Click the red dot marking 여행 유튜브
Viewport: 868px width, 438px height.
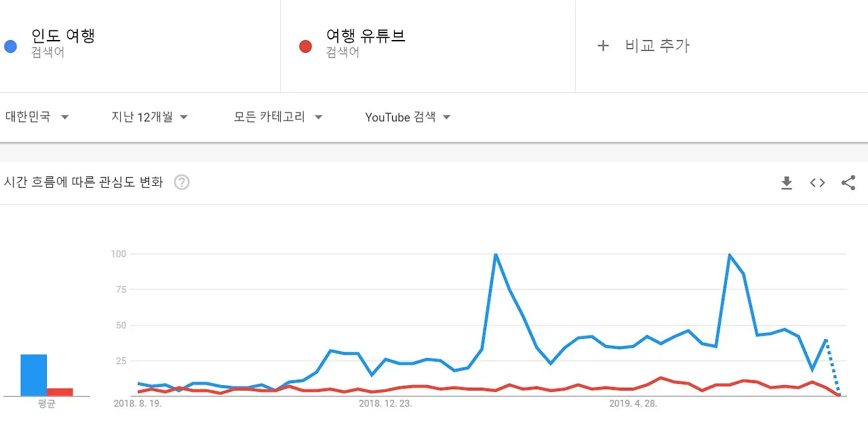(x=305, y=45)
